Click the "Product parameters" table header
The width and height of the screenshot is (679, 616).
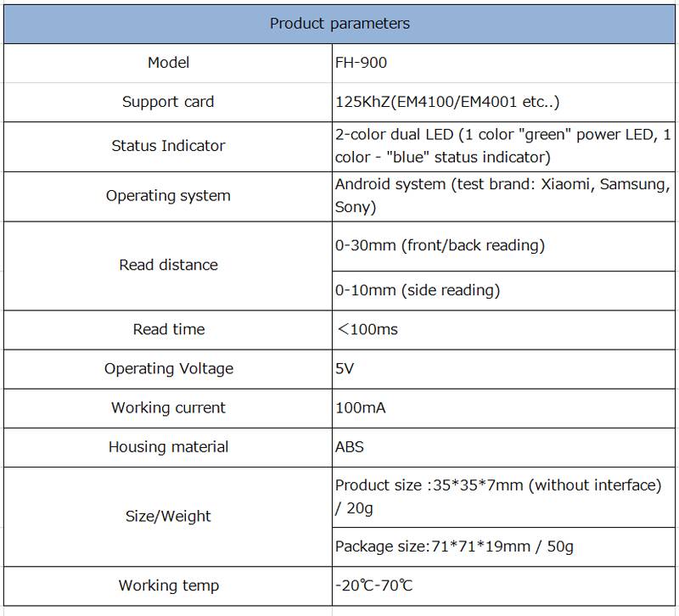tap(339, 23)
